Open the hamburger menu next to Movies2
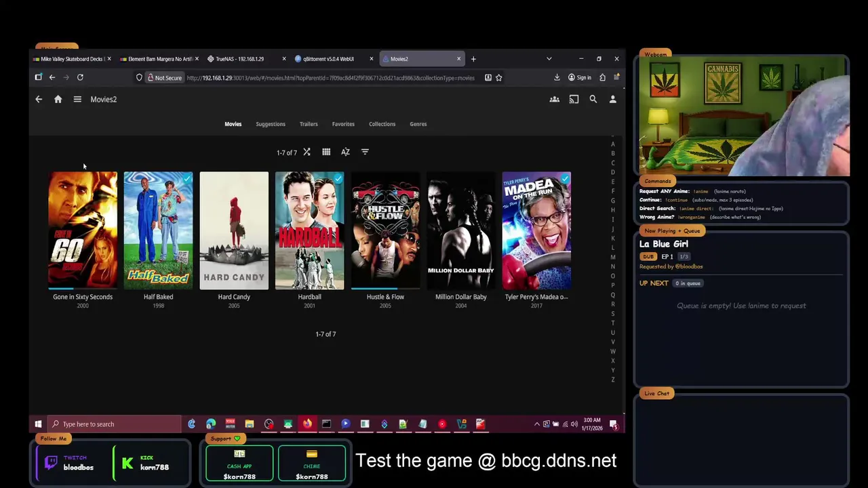The image size is (868, 488). (77, 99)
